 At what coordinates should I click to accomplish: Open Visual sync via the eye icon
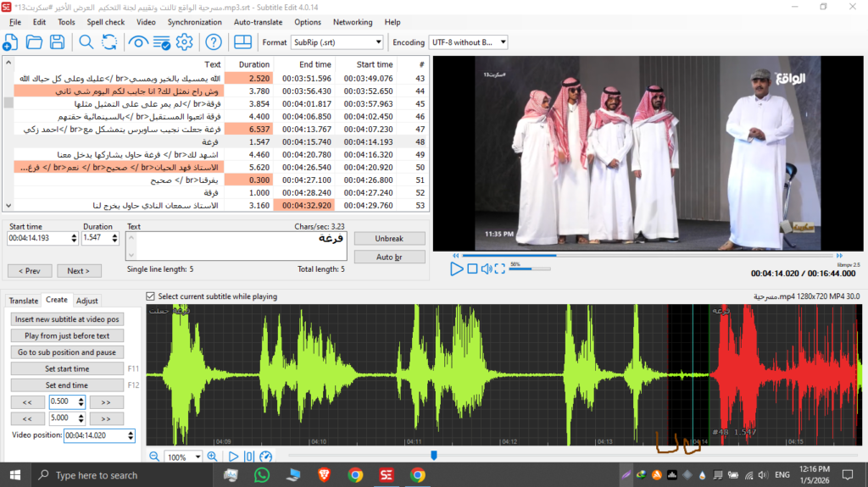(138, 42)
